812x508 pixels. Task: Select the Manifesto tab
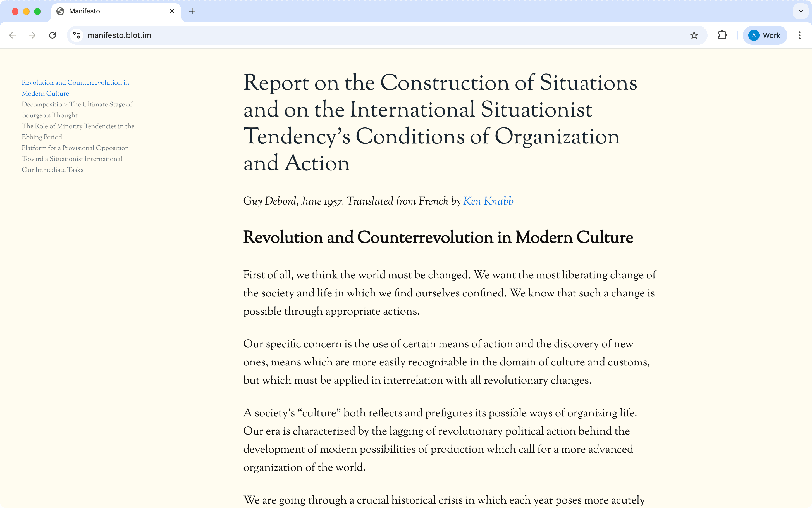pos(116,11)
